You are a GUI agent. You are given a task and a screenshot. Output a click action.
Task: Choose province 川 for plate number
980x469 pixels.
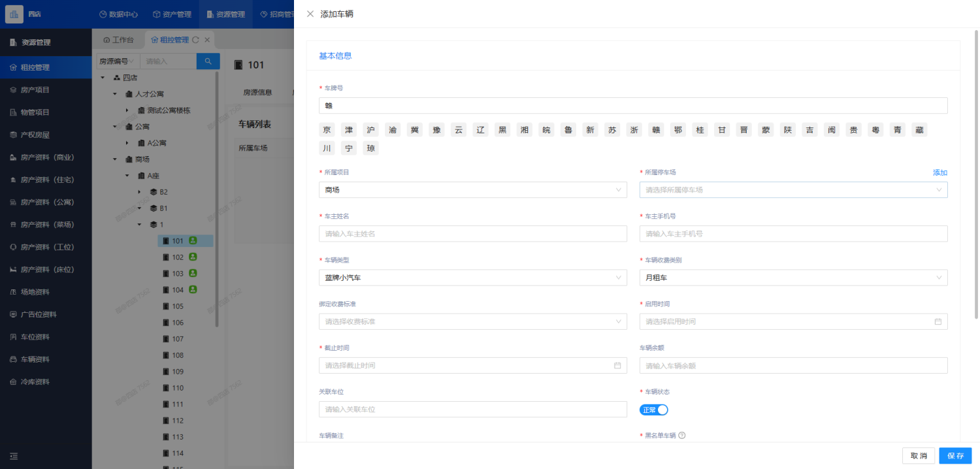(x=327, y=148)
